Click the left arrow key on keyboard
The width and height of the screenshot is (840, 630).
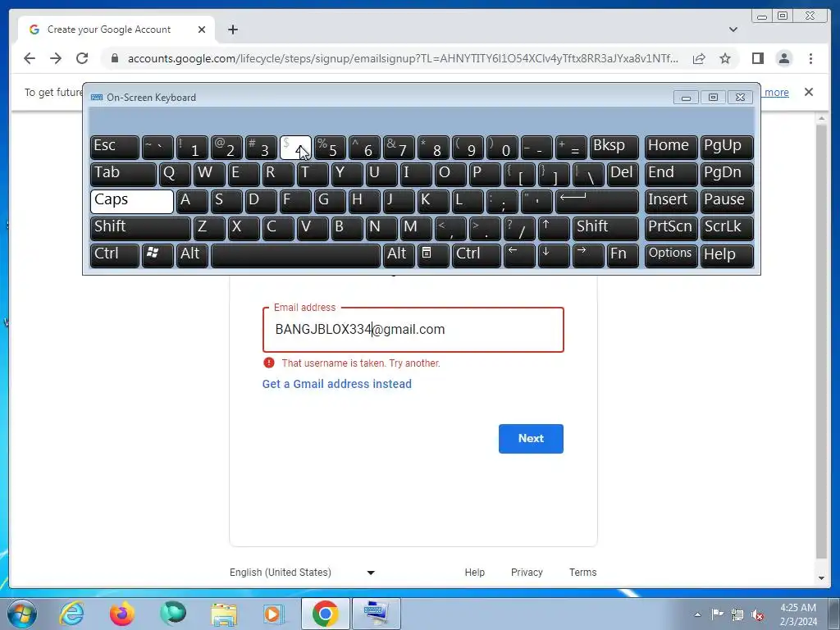pos(519,255)
